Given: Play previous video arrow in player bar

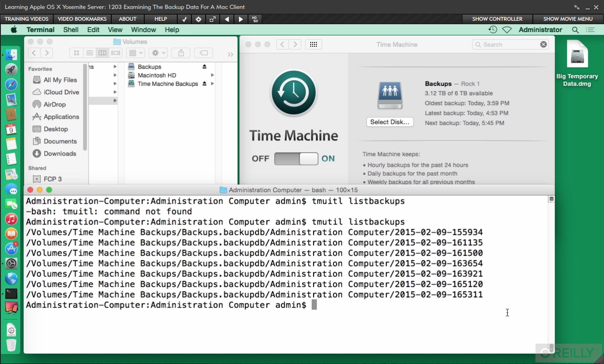Looking at the screenshot, I should point(227,19).
